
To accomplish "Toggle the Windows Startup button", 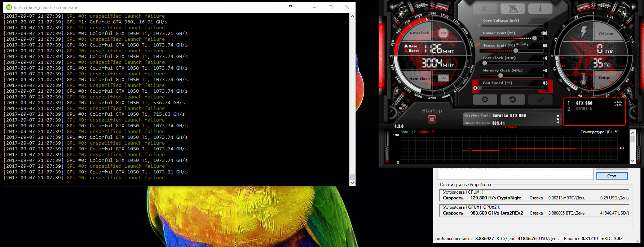I will click(x=432, y=119).
